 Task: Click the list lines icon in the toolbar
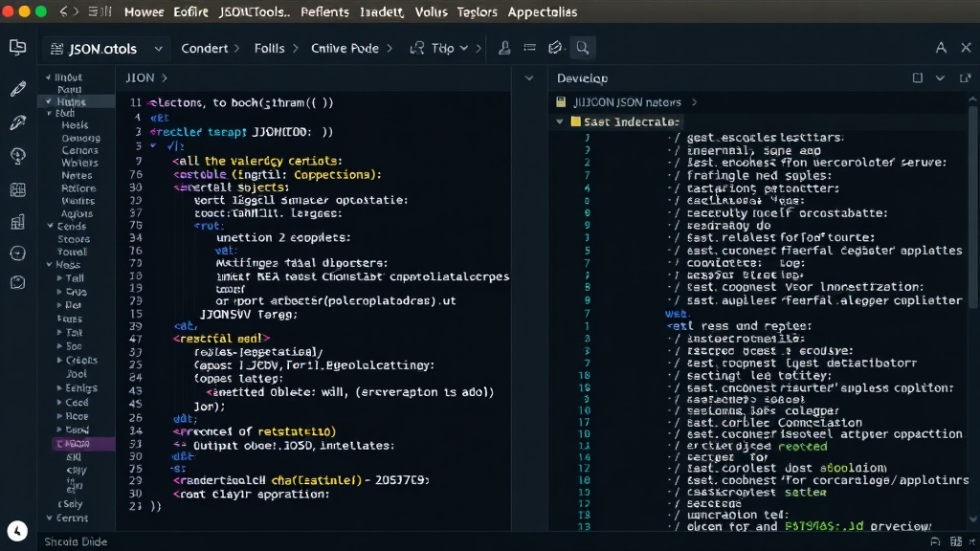pos(529,48)
